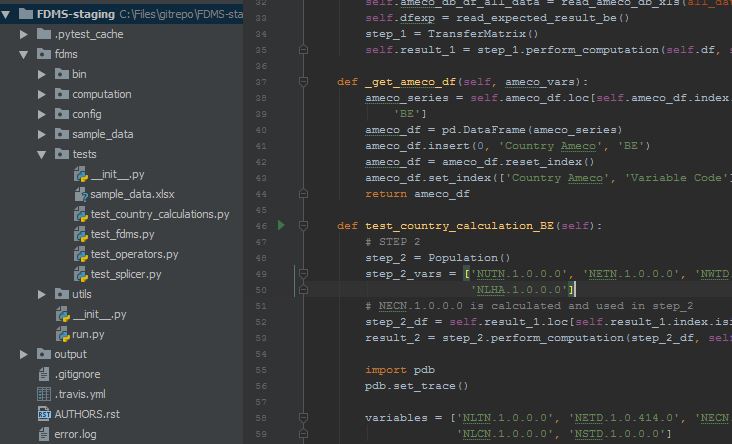Image resolution: width=732 pixels, height=444 pixels.
Task: Place cursor on 'import pdb' line
Action: (x=400, y=370)
